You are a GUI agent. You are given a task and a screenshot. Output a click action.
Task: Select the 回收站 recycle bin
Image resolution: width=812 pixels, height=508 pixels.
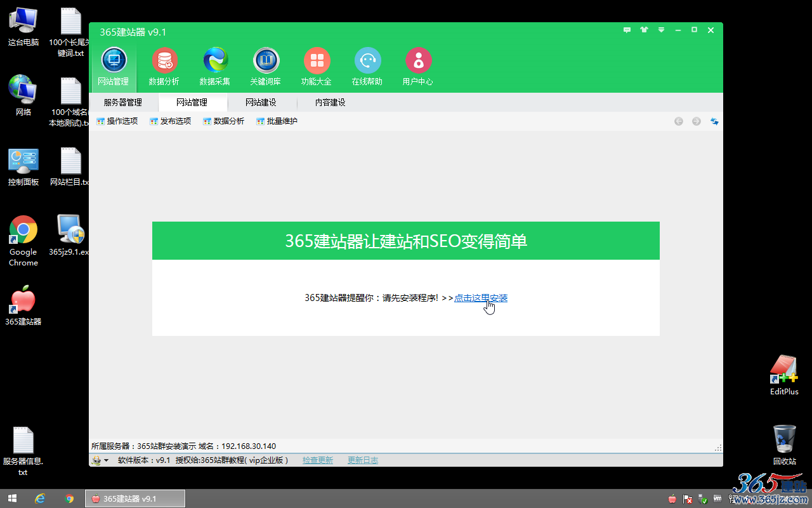point(784,445)
